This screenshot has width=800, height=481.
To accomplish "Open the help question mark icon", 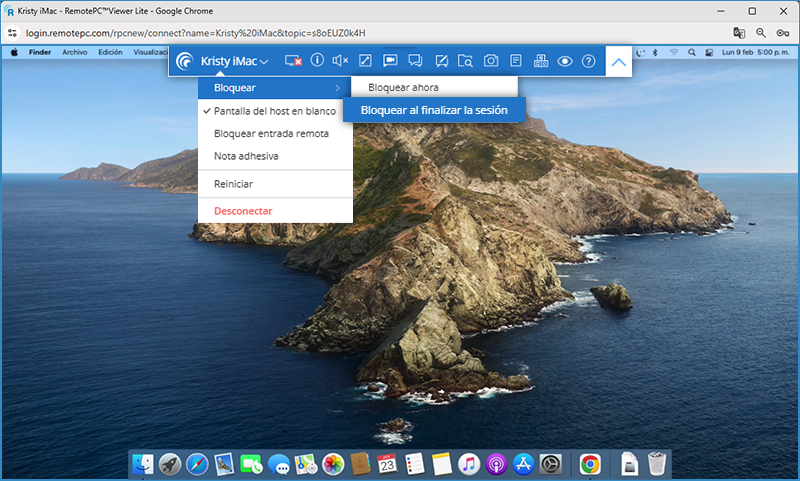I will [x=589, y=61].
